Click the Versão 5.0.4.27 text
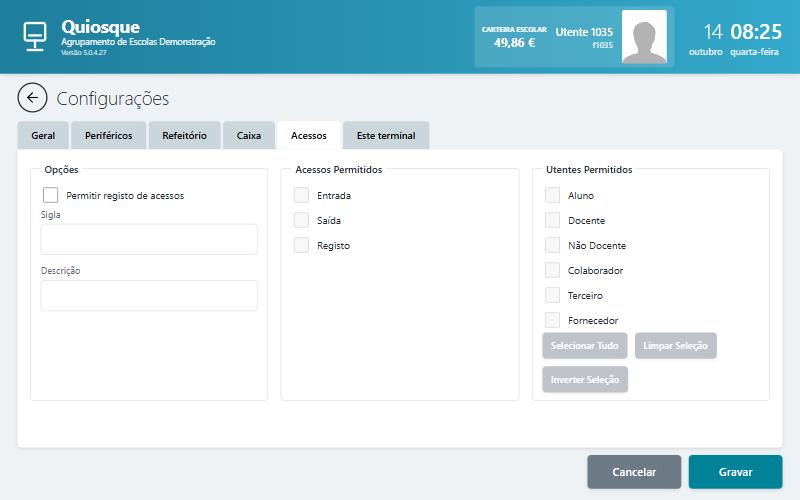The image size is (800, 500). (x=84, y=53)
